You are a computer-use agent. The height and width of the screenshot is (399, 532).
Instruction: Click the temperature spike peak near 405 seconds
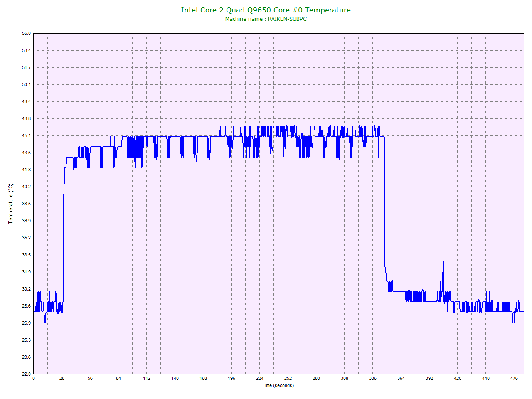[443, 261]
